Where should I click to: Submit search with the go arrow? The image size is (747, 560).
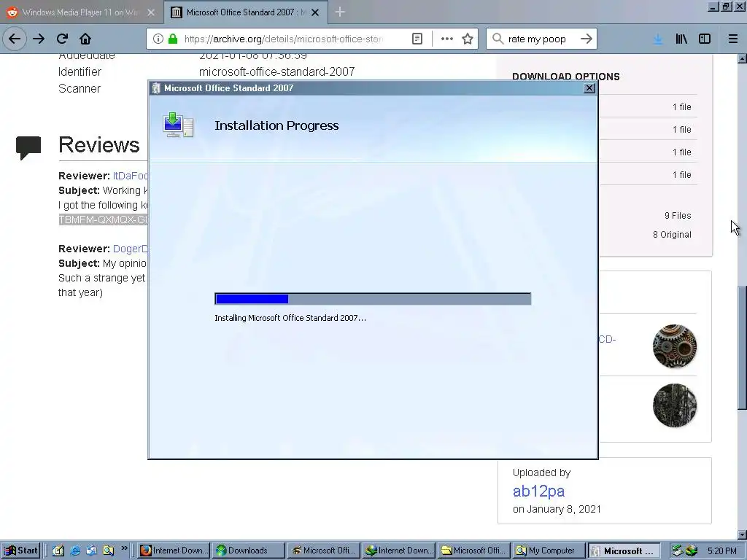pos(587,39)
